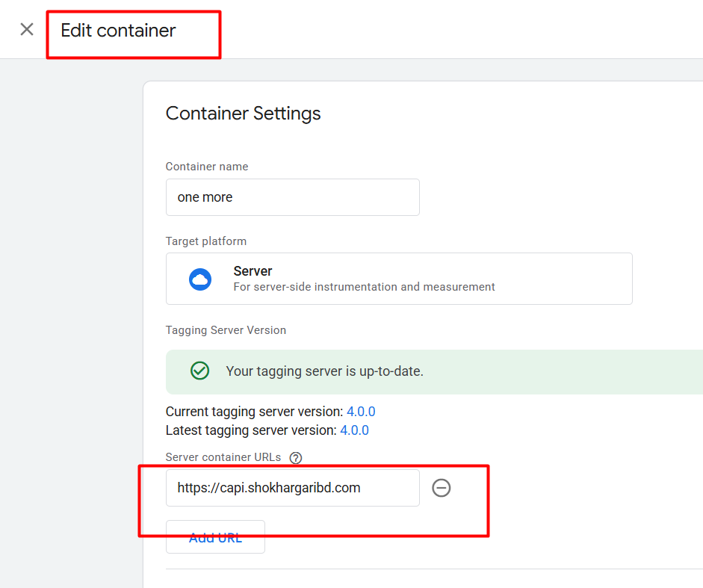703x588 pixels.
Task: Click the "Container name" field label
Action: pos(207,167)
